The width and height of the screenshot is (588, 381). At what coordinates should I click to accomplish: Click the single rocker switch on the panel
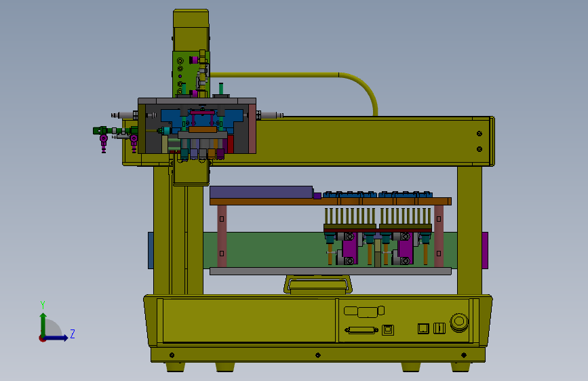[423, 329]
